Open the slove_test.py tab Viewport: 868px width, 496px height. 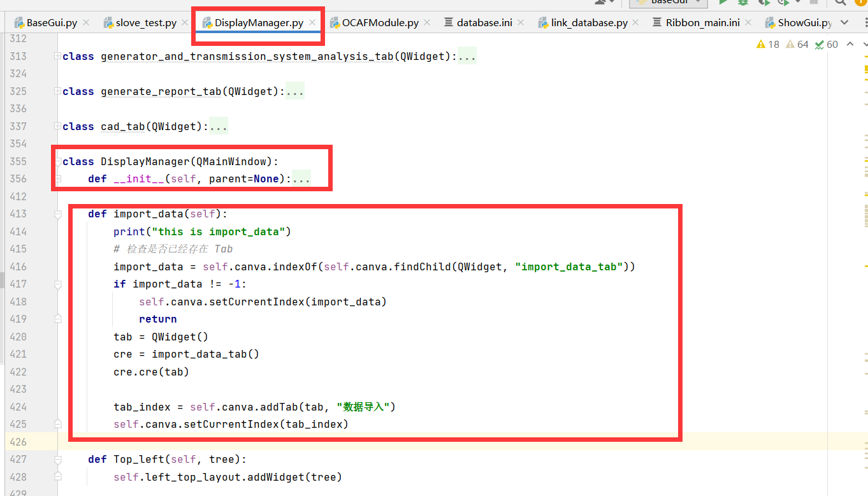146,22
